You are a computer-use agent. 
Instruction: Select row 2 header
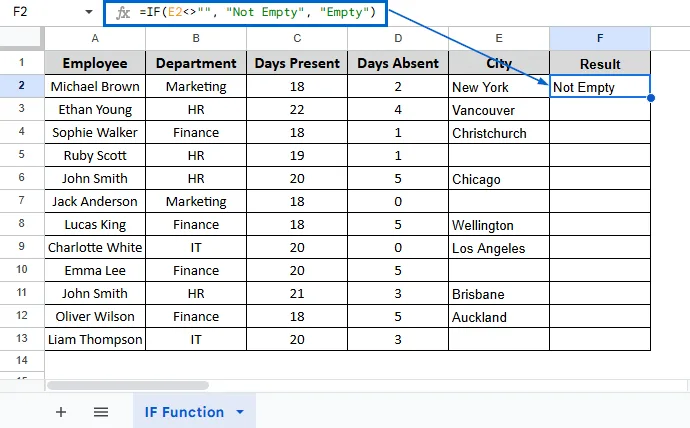point(22,86)
